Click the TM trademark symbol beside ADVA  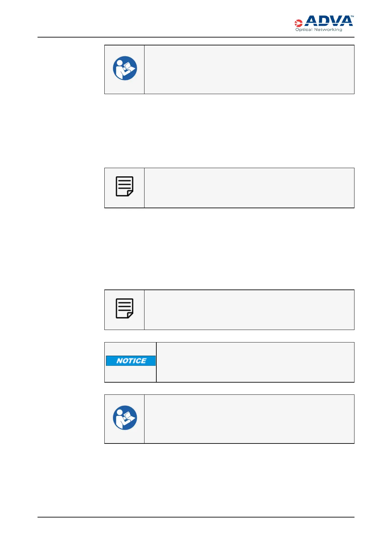click(x=352, y=16)
